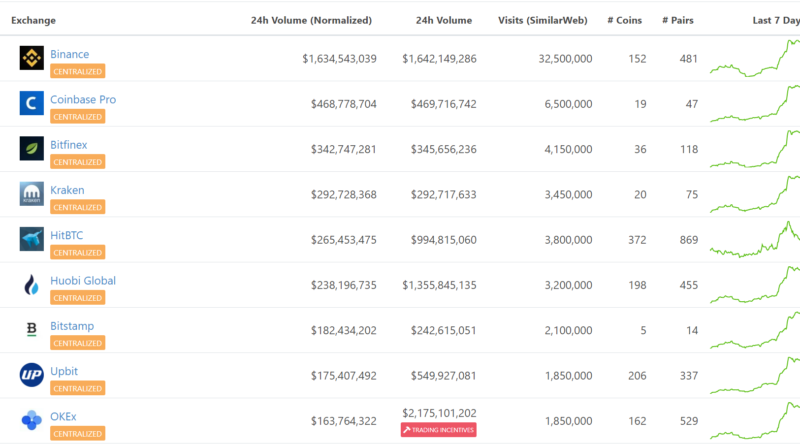
Task: Click the Bitfinex leaf logo icon
Action: click(32, 149)
